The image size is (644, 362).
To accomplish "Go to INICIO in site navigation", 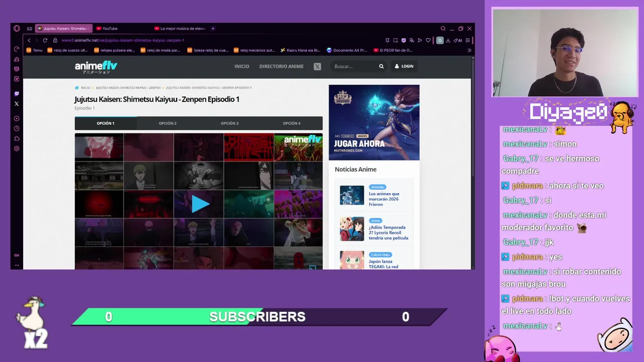I will [x=242, y=66].
